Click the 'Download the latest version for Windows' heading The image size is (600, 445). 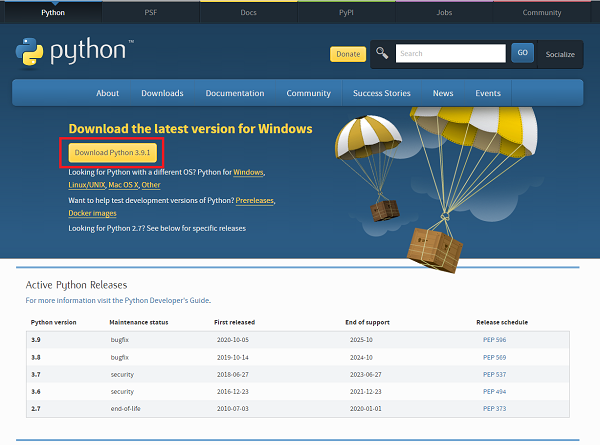tap(191, 129)
